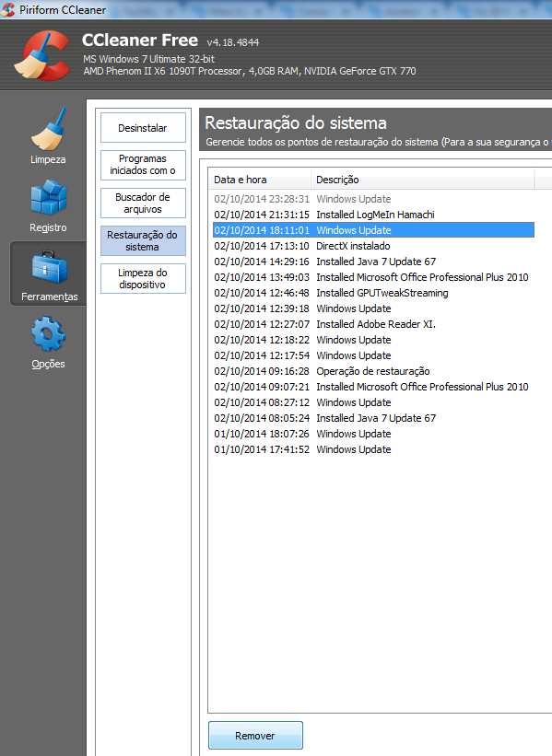Select Windows Update row 01/10/2014 17:41:52
The height and width of the screenshot is (756, 552).
tap(373, 449)
